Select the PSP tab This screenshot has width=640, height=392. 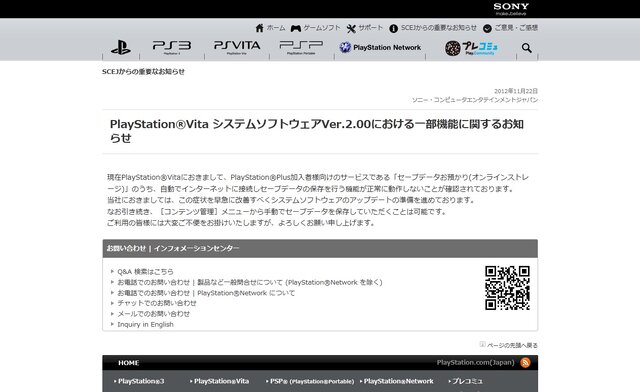coord(301,47)
